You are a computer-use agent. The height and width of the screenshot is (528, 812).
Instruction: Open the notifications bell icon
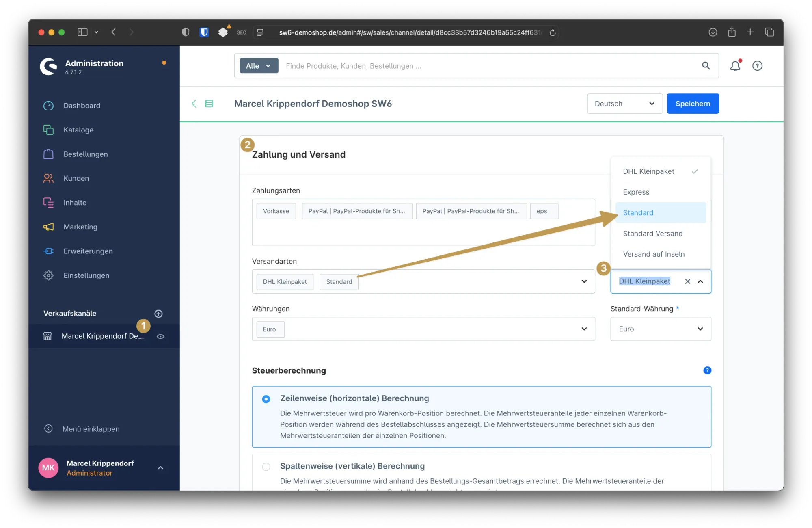[735, 66]
